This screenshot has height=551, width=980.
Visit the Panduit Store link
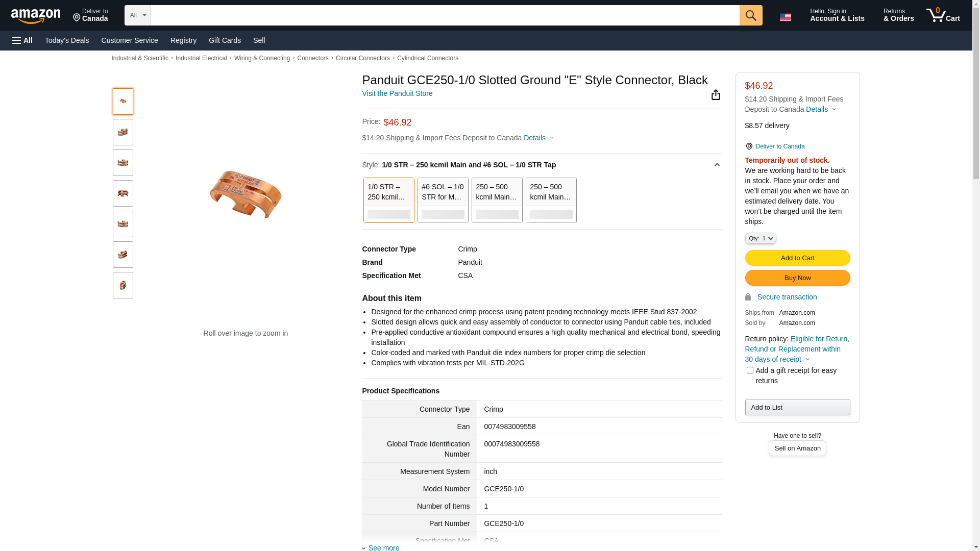(x=397, y=93)
